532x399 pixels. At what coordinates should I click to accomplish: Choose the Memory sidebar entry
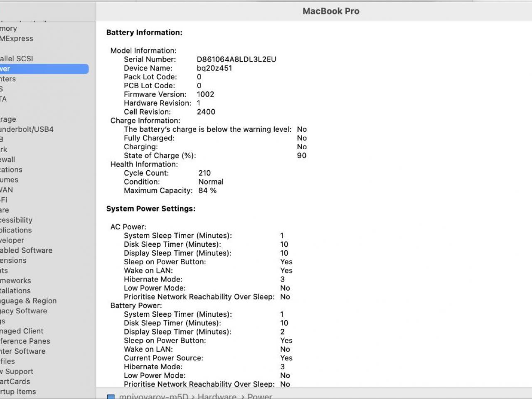coord(8,29)
